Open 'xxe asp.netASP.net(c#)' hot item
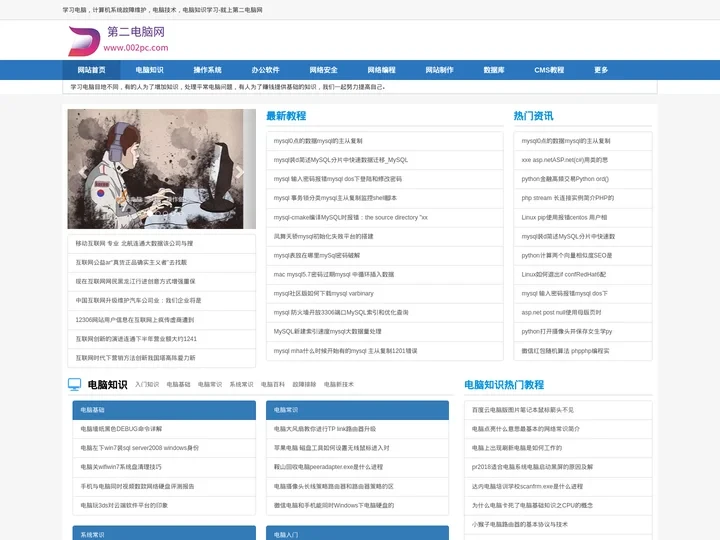720x540 pixels. pos(583,160)
